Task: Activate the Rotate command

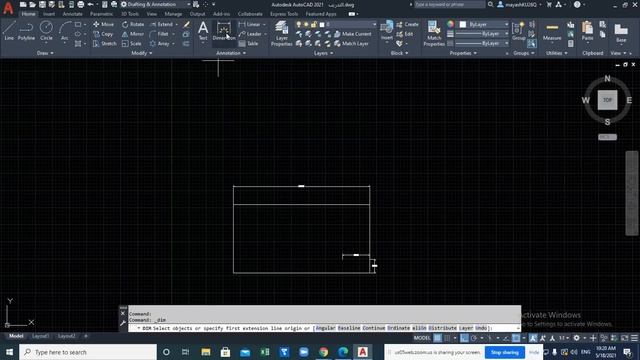Action: pos(133,24)
